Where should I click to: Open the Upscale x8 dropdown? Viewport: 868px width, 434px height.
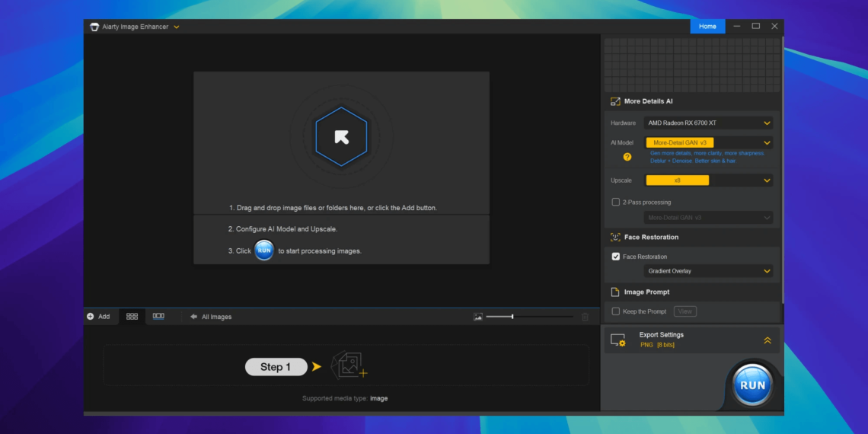coord(708,180)
